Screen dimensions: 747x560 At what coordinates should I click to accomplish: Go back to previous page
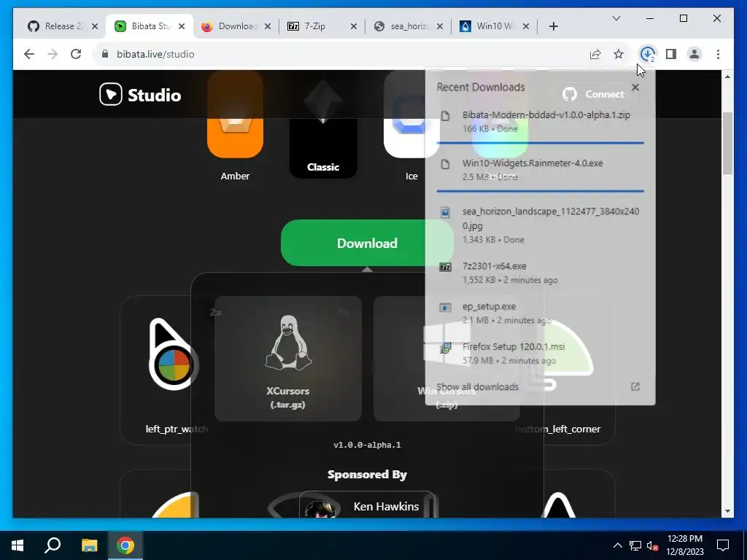(29, 54)
